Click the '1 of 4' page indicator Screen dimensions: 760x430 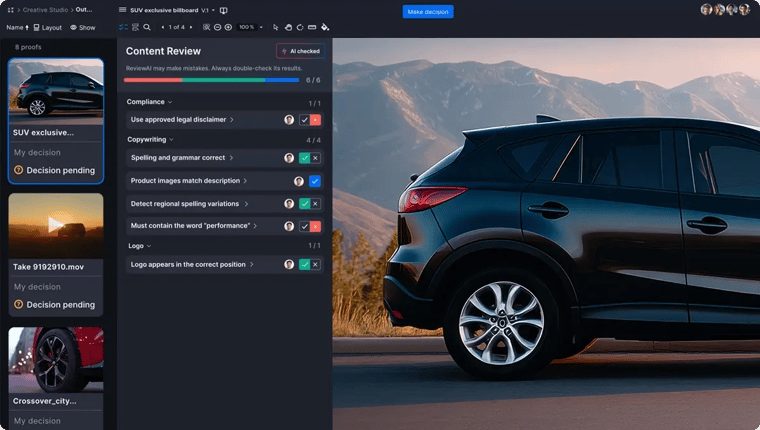pyautogui.click(x=176, y=27)
